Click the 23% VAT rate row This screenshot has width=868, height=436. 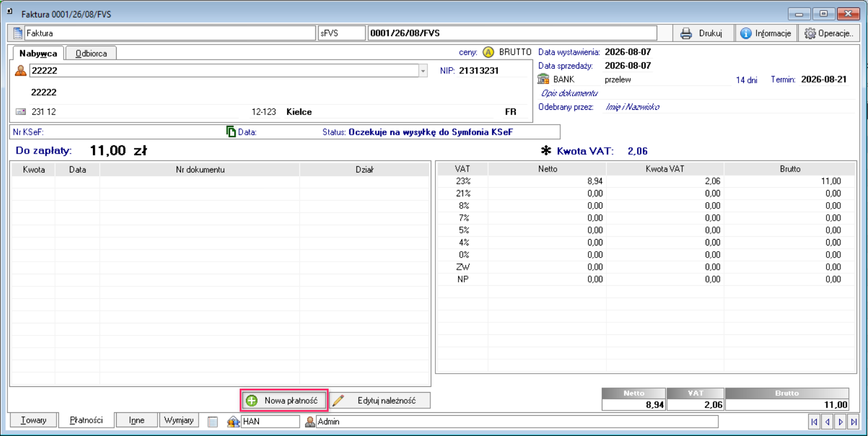(646, 181)
